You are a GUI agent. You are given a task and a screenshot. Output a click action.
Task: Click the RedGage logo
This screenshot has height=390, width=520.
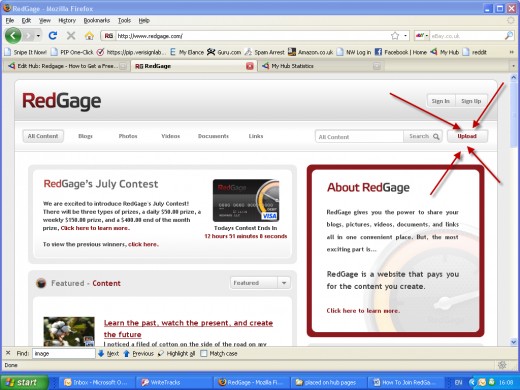point(61,101)
